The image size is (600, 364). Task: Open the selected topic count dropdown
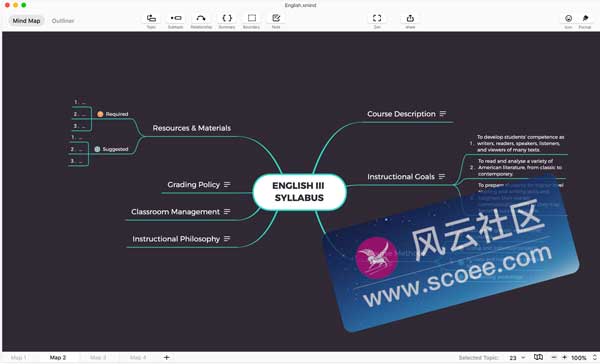click(x=517, y=357)
